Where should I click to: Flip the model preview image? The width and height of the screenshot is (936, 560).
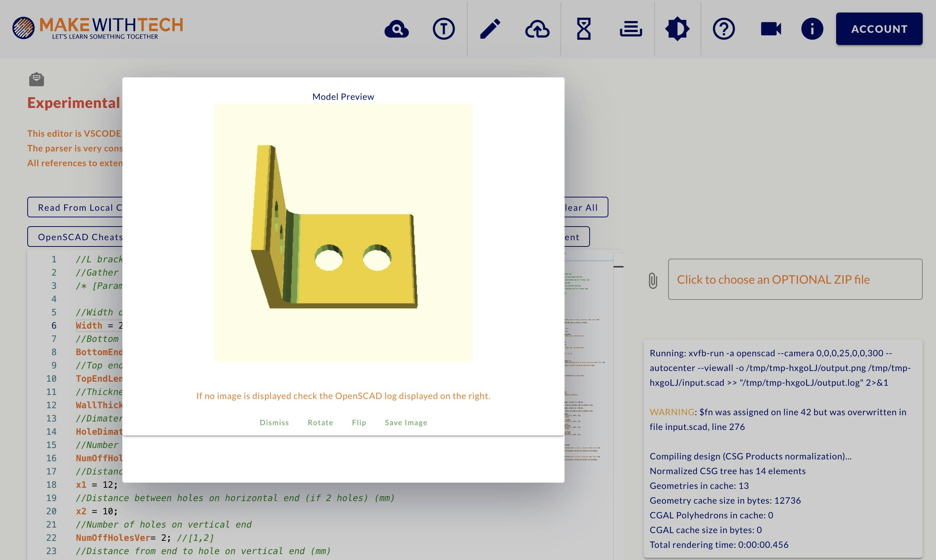point(359,423)
